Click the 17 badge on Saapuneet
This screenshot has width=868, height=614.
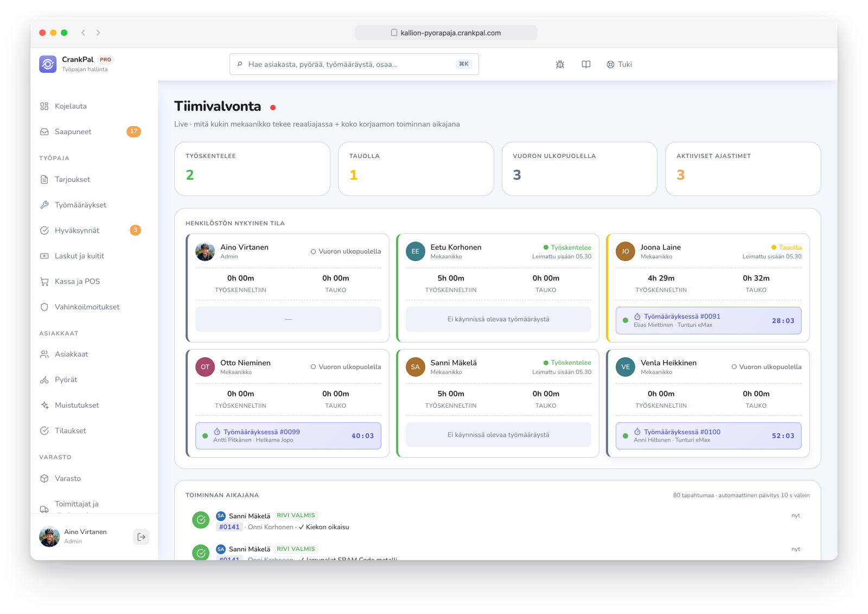point(133,131)
